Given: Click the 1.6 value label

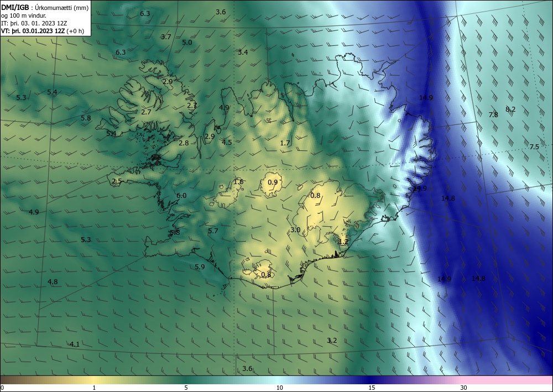Looking at the screenshot, I should point(238,182).
